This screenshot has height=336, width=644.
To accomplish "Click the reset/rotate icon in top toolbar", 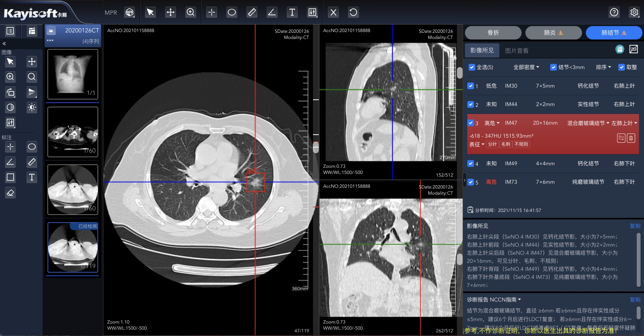I will pyautogui.click(x=353, y=12).
